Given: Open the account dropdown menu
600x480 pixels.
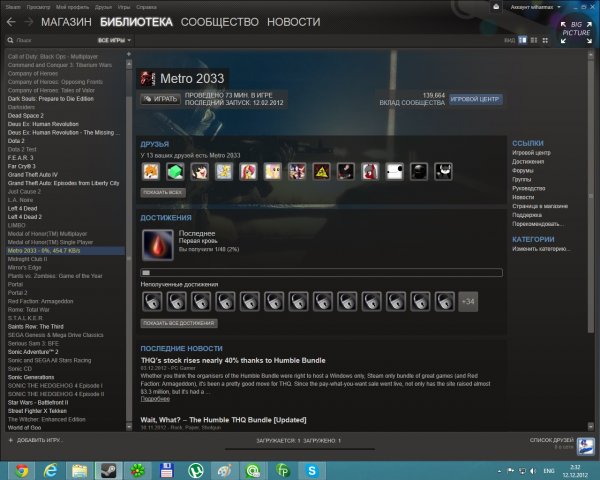Looking at the screenshot, I should click(x=535, y=7).
